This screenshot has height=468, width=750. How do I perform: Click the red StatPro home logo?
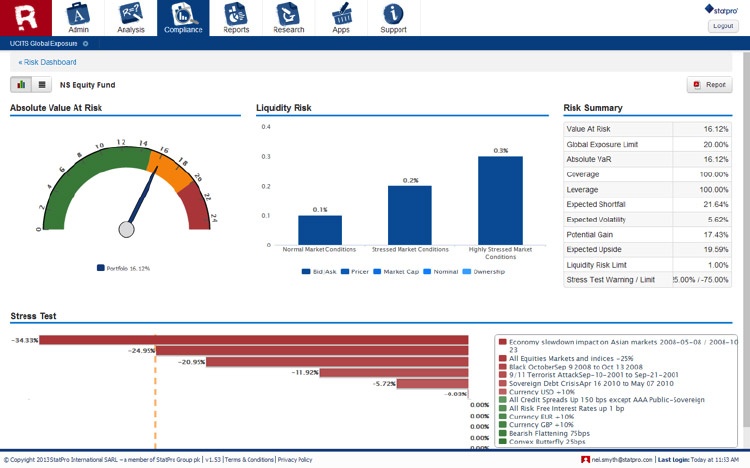coord(25,18)
